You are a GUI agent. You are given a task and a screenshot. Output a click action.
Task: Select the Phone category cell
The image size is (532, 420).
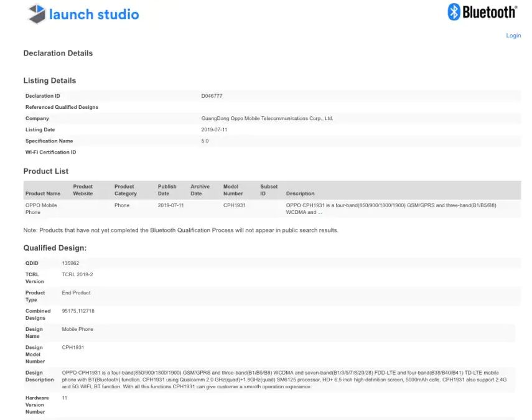tap(122, 205)
